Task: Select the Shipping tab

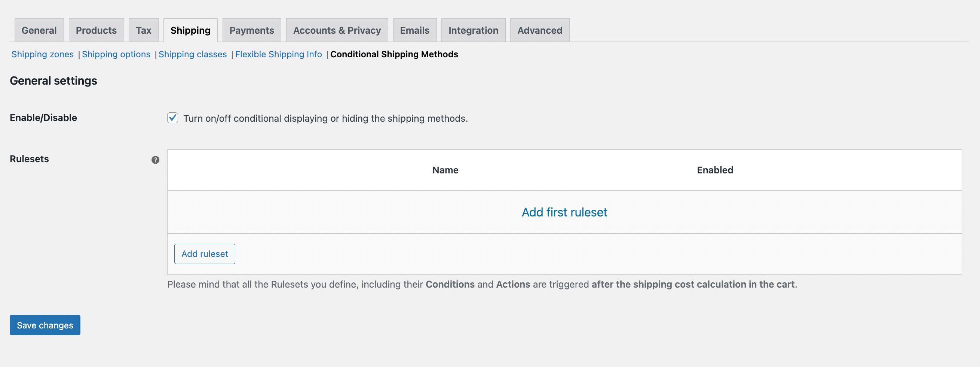Action: 190,30
